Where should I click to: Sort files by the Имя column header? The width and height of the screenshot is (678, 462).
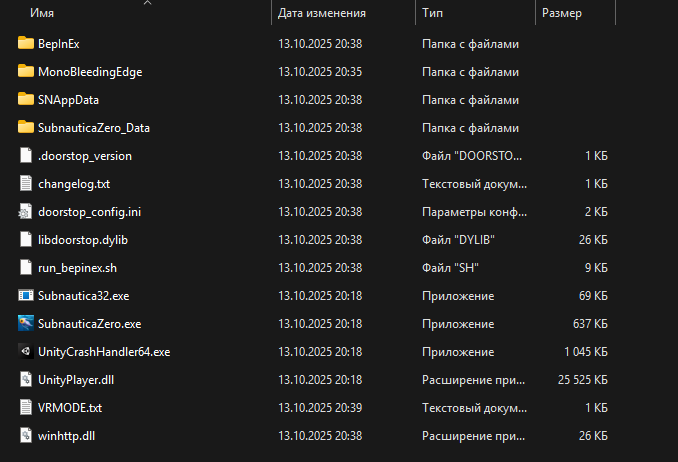pyautogui.click(x=42, y=14)
